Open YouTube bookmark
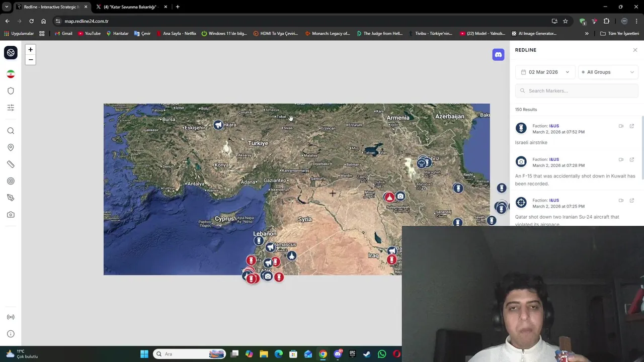The image size is (644, 362). coord(90,34)
